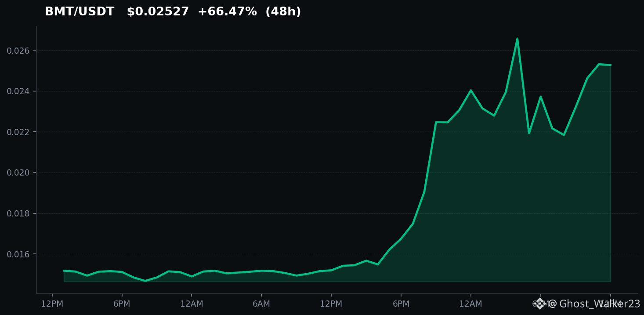Click the $0.02527 current price

pyautogui.click(x=158, y=12)
